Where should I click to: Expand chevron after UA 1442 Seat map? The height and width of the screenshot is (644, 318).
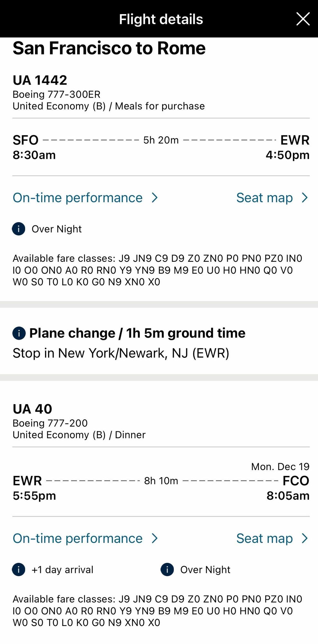(305, 198)
